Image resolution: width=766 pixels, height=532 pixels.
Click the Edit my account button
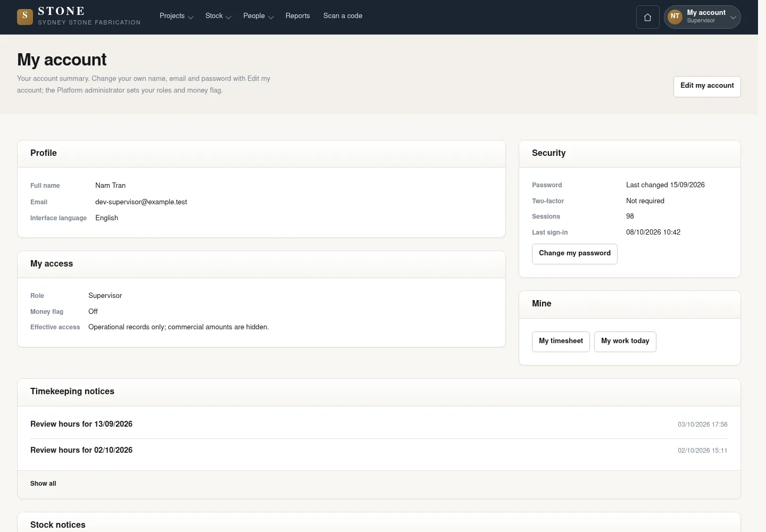(707, 86)
